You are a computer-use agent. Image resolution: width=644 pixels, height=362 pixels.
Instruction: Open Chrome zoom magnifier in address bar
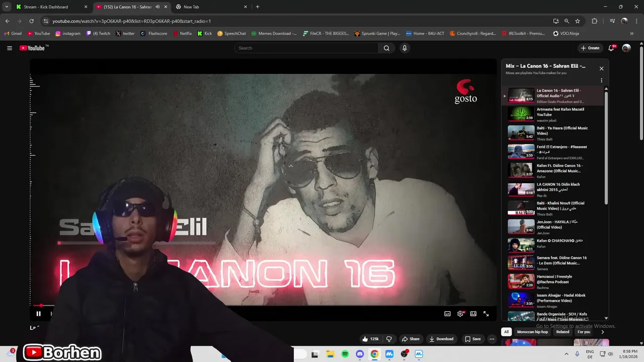(x=567, y=21)
